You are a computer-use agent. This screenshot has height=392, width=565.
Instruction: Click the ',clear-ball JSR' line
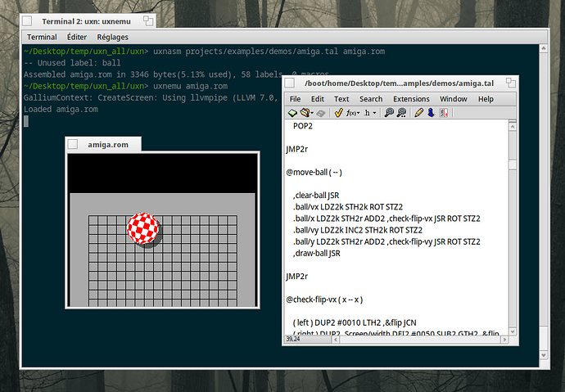[316, 195]
